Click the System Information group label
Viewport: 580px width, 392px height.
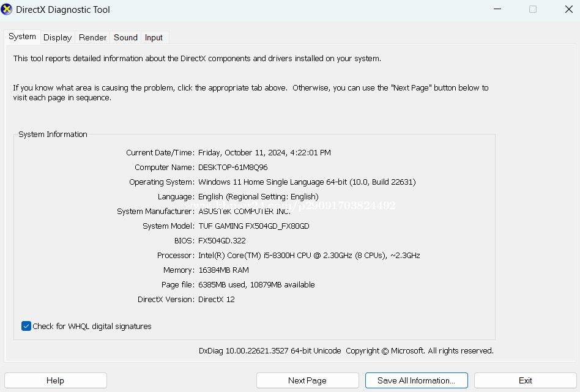click(53, 135)
